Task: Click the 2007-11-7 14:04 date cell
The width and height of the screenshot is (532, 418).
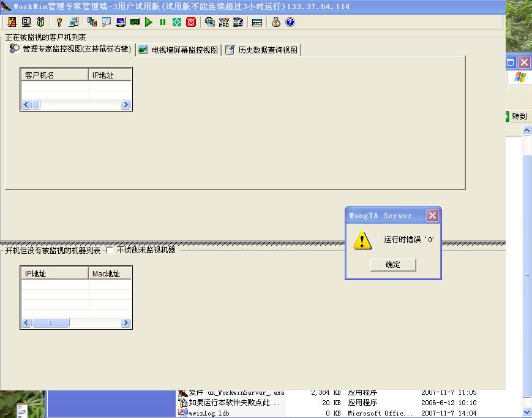Action: [x=449, y=413]
